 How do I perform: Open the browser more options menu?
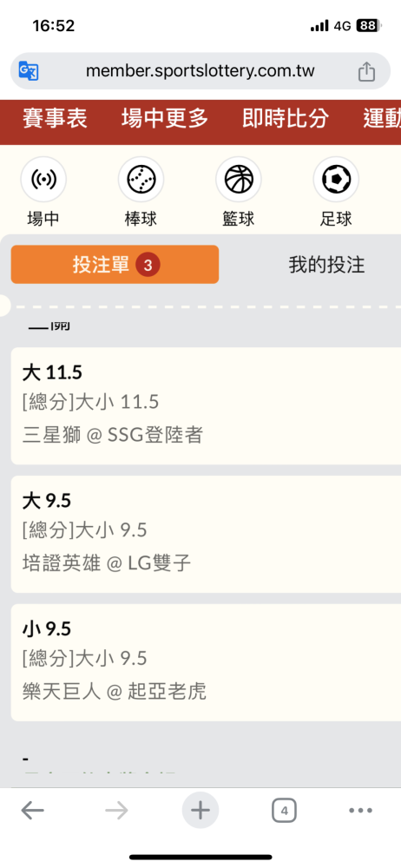click(360, 811)
